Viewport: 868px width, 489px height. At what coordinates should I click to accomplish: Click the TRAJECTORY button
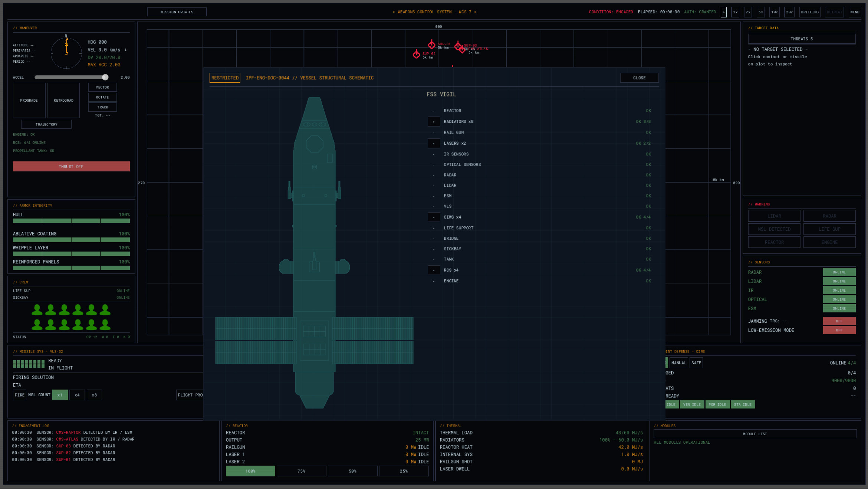pos(46,124)
